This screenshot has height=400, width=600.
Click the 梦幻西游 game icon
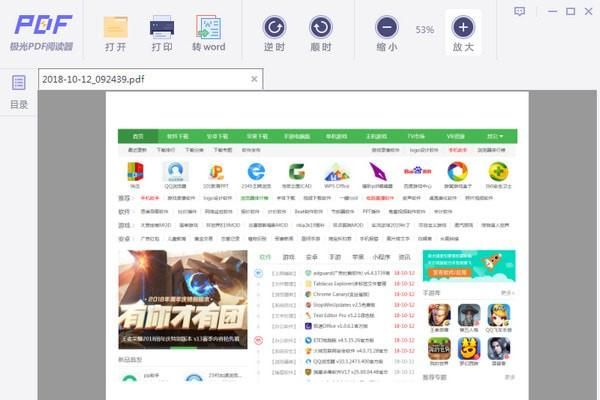(x=469, y=348)
